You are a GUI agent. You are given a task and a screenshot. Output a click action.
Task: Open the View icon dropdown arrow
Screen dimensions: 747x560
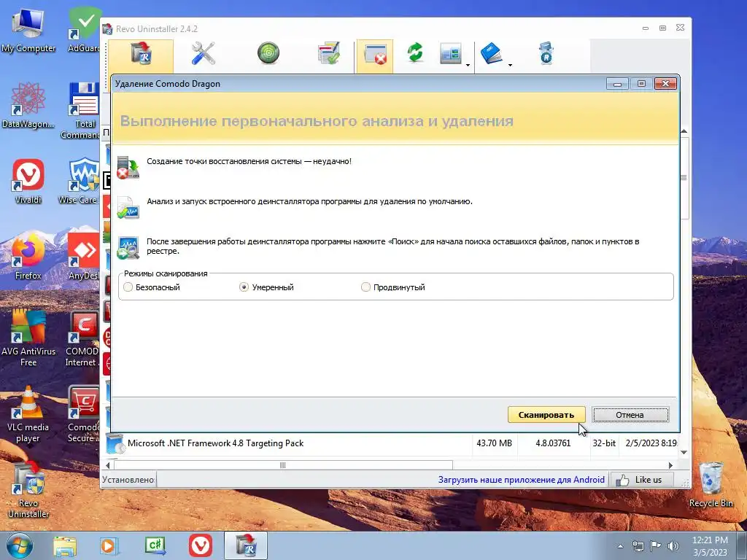tap(468, 65)
